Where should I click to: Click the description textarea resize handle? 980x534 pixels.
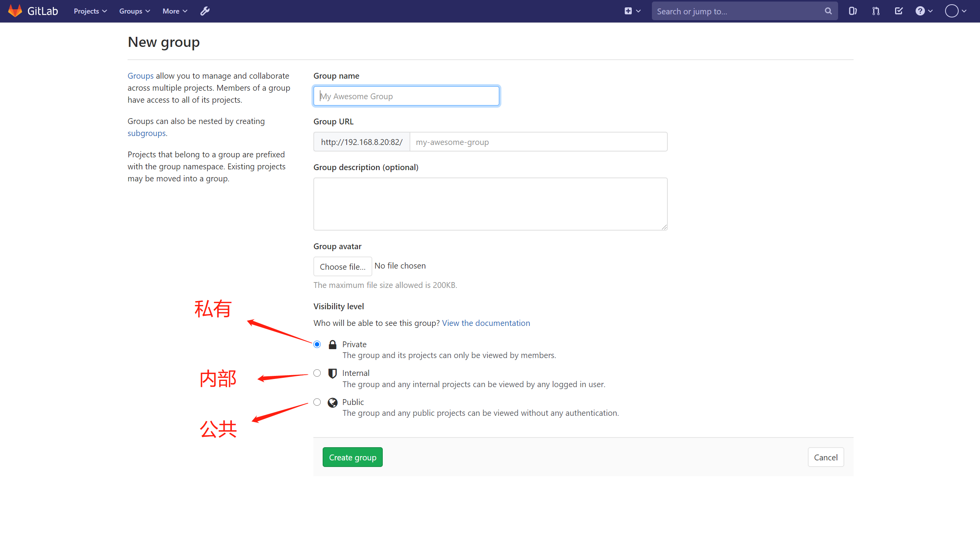[x=664, y=227]
